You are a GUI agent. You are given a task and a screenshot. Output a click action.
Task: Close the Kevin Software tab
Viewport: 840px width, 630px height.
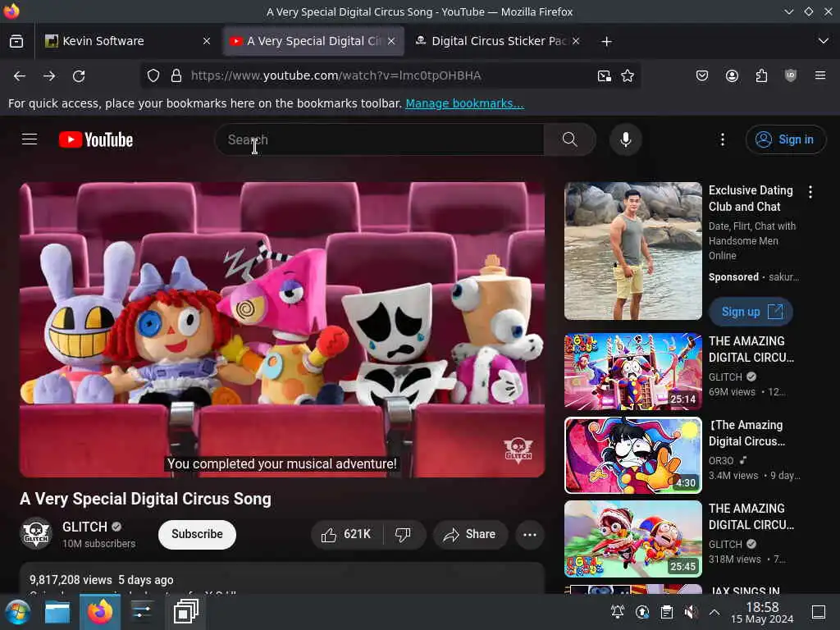click(x=206, y=41)
